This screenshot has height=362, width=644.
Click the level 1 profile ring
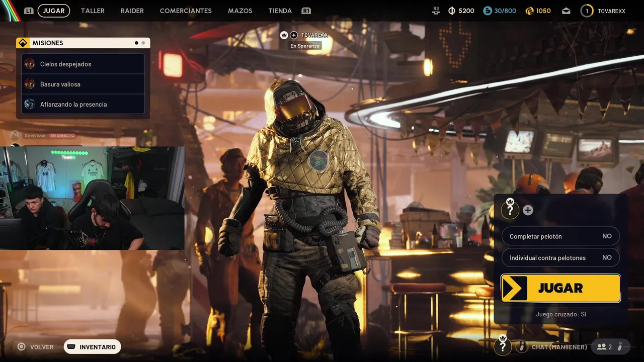[587, 11]
